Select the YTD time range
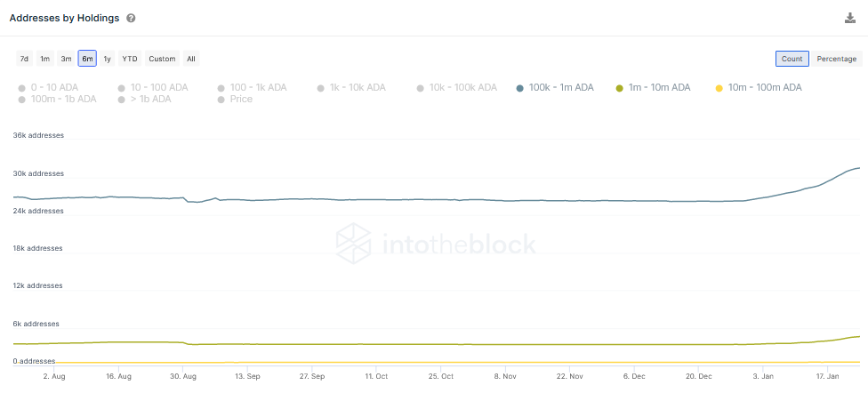Viewport: 868px width, 393px height. (x=130, y=59)
